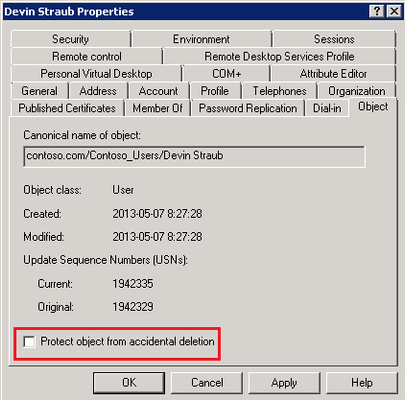Open the Member Of tab
Screen dimensions: 405x400
click(158, 108)
